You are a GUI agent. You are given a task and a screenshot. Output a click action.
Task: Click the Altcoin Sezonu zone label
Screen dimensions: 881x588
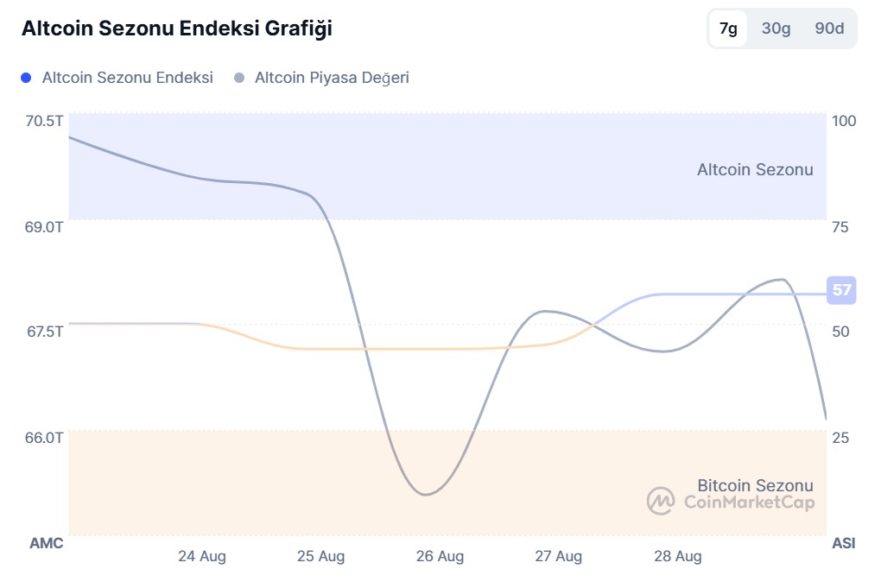coord(755,169)
